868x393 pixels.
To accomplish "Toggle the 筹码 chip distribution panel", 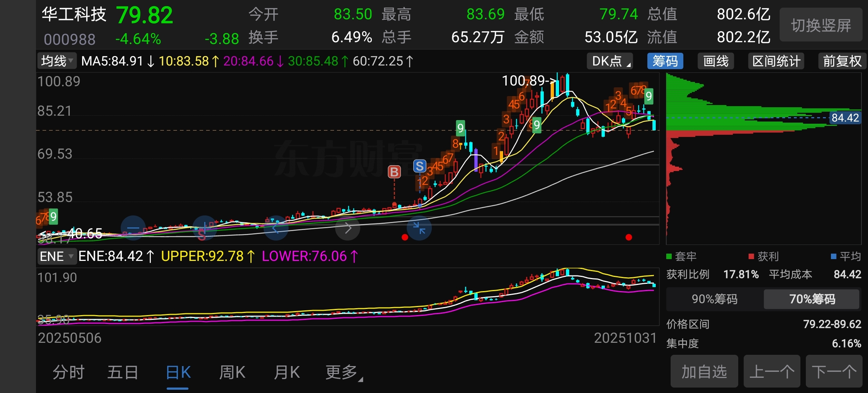I will [x=665, y=61].
